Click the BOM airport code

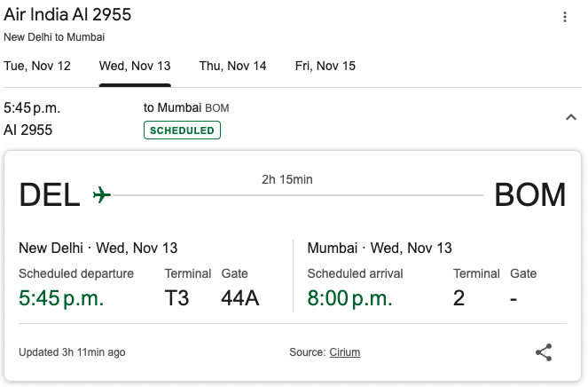coord(529,194)
